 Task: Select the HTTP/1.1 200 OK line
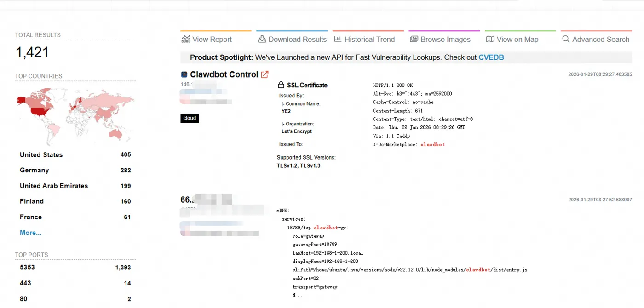coord(393,86)
